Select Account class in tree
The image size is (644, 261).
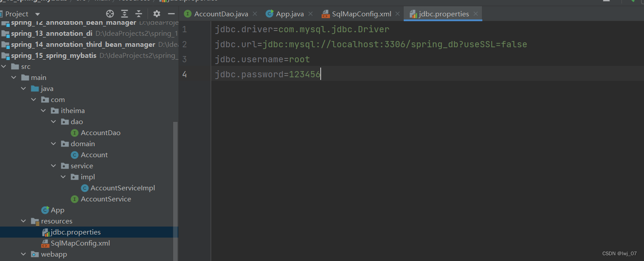(x=94, y=155)
